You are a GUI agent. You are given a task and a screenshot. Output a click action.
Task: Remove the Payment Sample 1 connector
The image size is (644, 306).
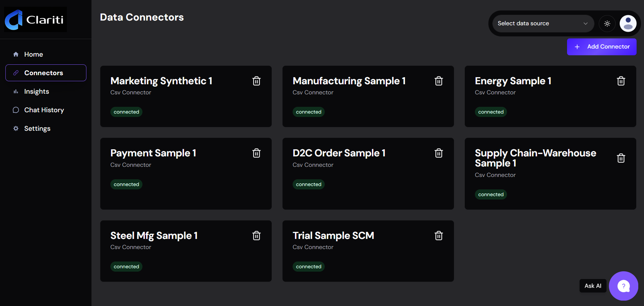coord(257,153)
